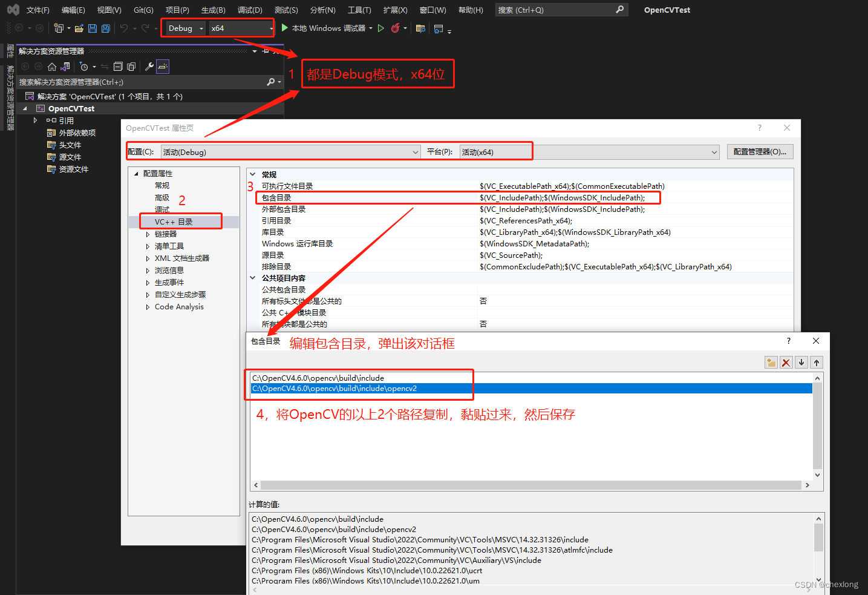
Task: Collapse the 常规 property group
Action: [x=253, y=174]
